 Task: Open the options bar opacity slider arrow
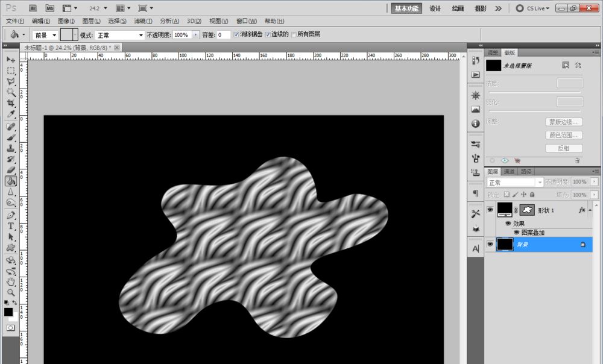(196, 35)
